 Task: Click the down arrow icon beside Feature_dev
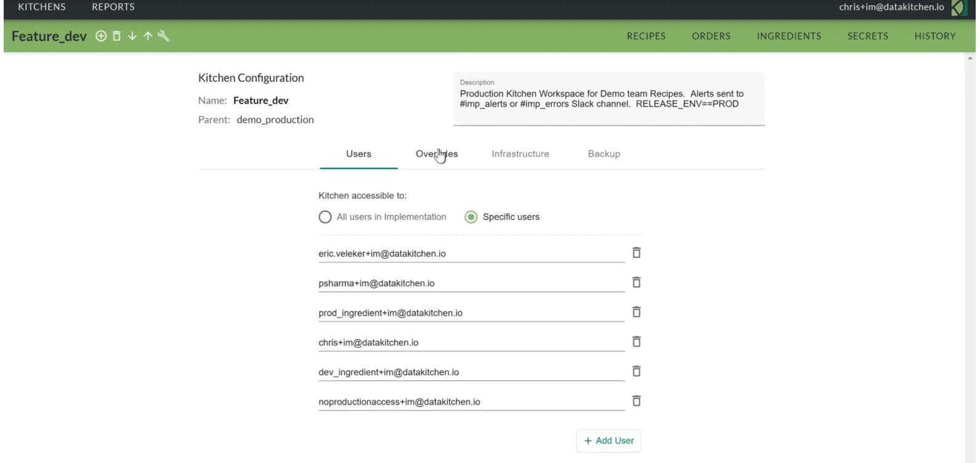[x=132, y=36]
